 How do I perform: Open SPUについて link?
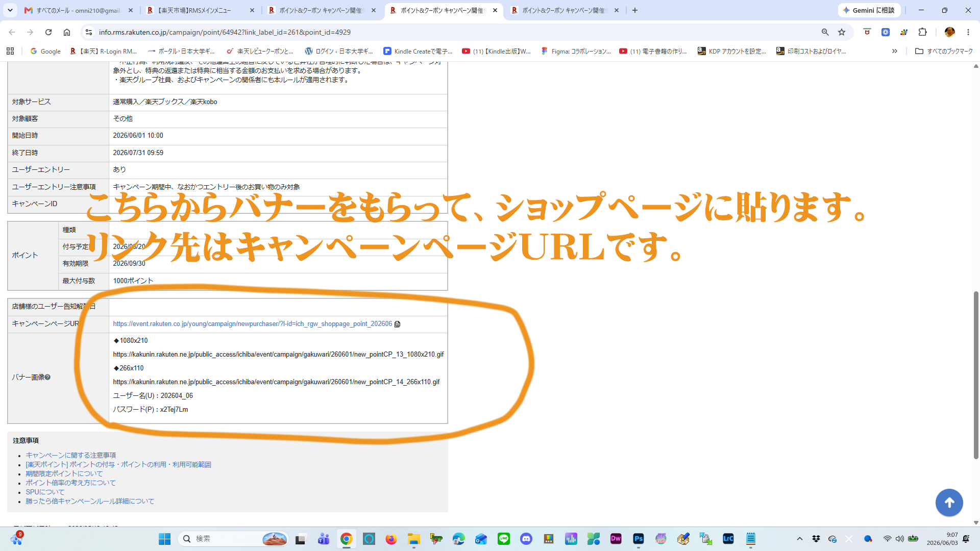[x=45, y=492]
